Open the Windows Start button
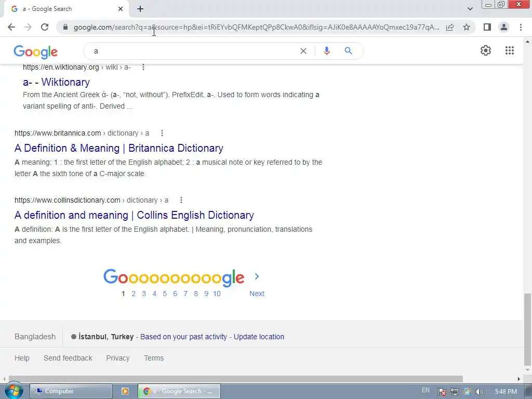The width and height of the screenshot is (532, 399). (14, 391)
